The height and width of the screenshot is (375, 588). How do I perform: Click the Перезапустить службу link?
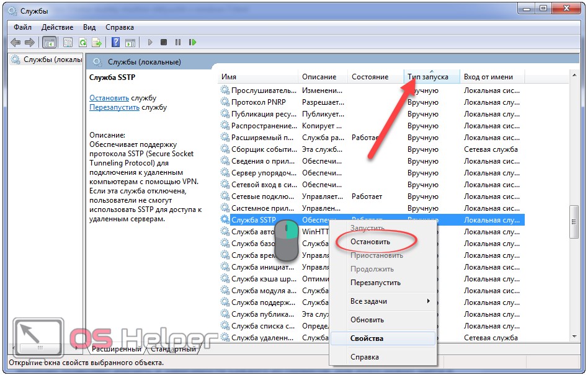114,107
